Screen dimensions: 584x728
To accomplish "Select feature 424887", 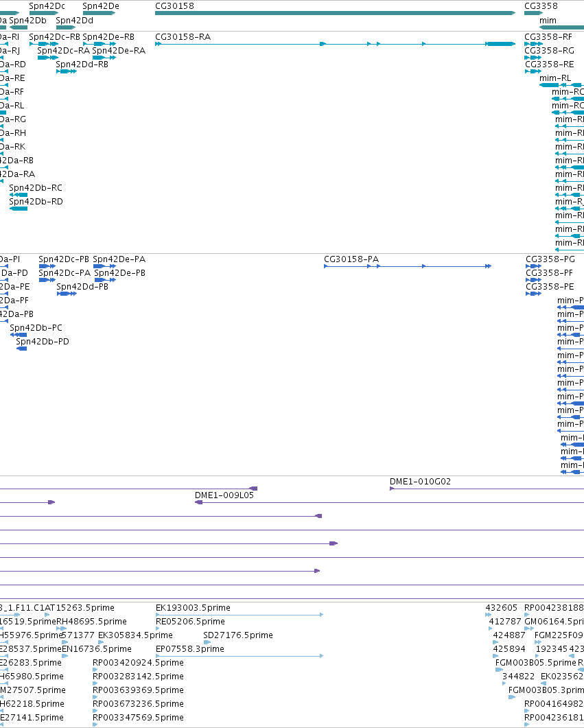I will coord(509,635).
